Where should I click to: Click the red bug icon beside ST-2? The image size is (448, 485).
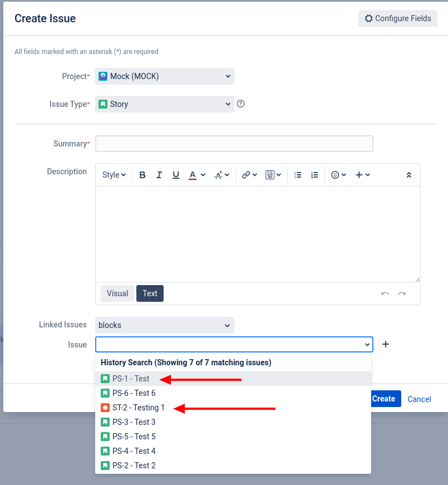tap(105, 408)
